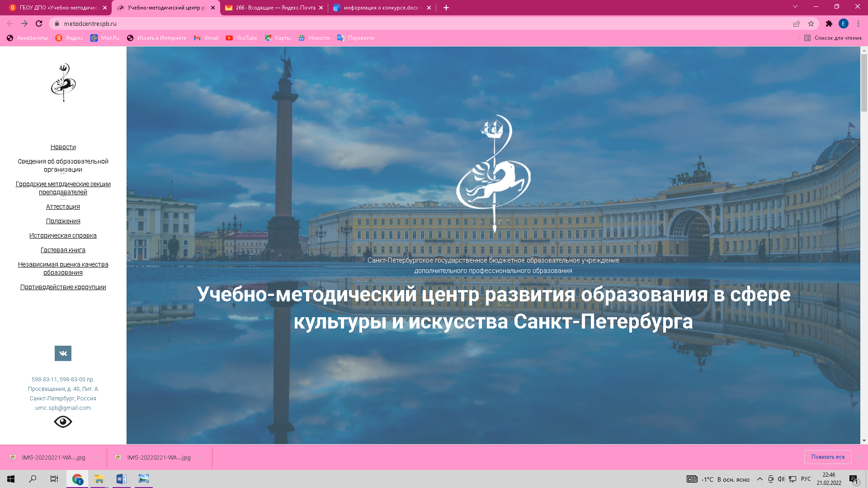
Task: Show hidden tray icons chevron
Action: pos(759,479)
